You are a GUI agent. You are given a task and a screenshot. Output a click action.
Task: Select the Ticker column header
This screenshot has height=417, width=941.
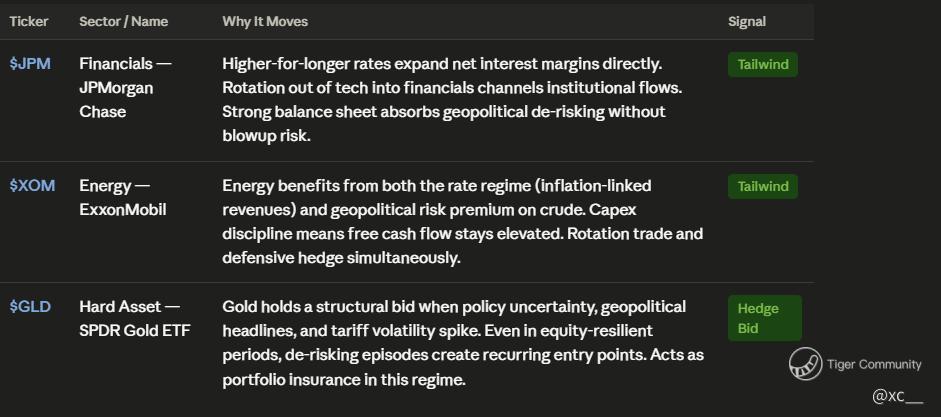click(x=29, y=22)
